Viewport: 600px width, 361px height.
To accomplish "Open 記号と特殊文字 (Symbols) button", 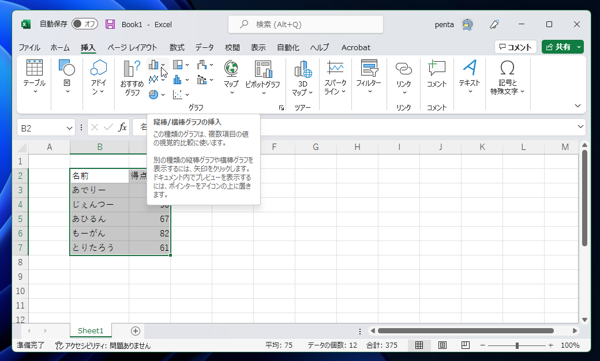I will 507,77.
